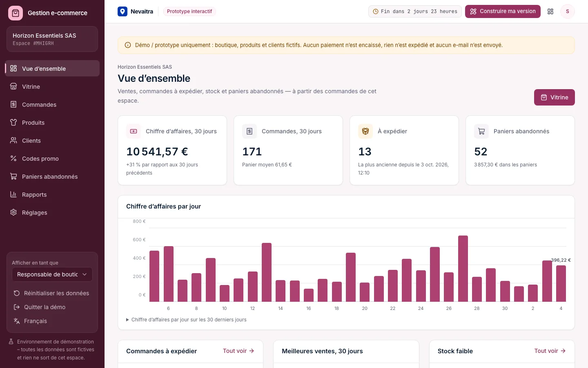588x368 pixels.
Task: Go to Rapports in sidebar
Action: tap(52, 194)
